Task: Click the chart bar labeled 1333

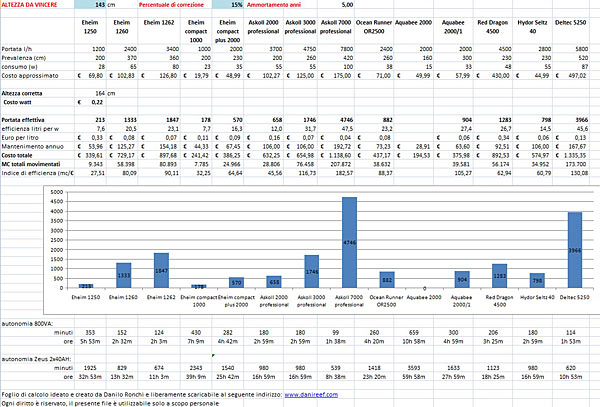Action: click(124, 275)
